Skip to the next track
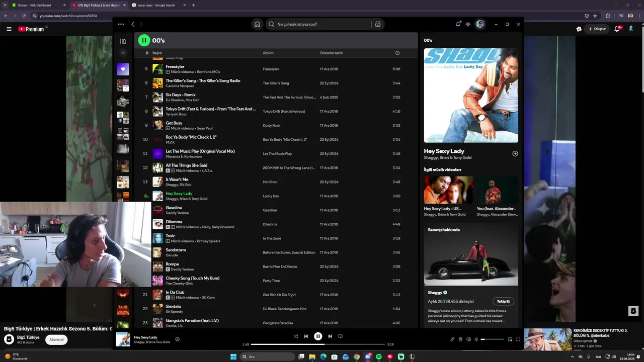The height and width of the screenshot is (362, 644). (330, 336)
